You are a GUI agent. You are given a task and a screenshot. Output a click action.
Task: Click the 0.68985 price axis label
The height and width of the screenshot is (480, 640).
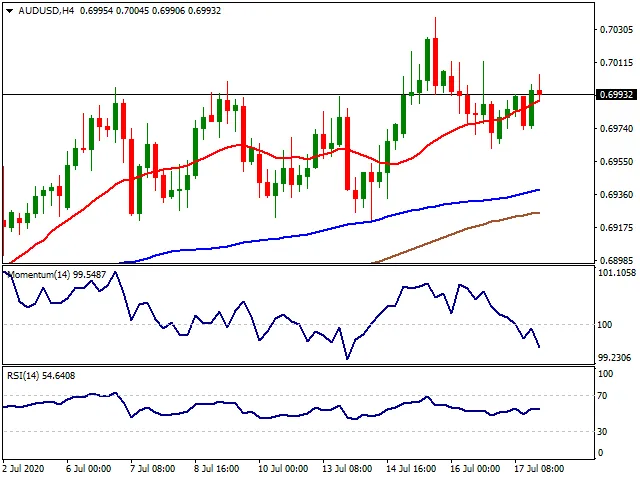[x=616, y=260]
